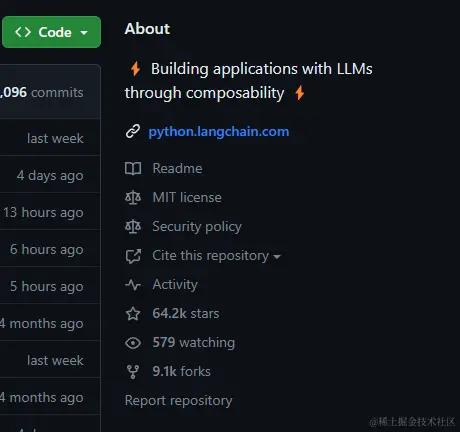Click the '5 hours ago' timestamp
Viewport: 460px width, 432px height.
click(47, 286)
